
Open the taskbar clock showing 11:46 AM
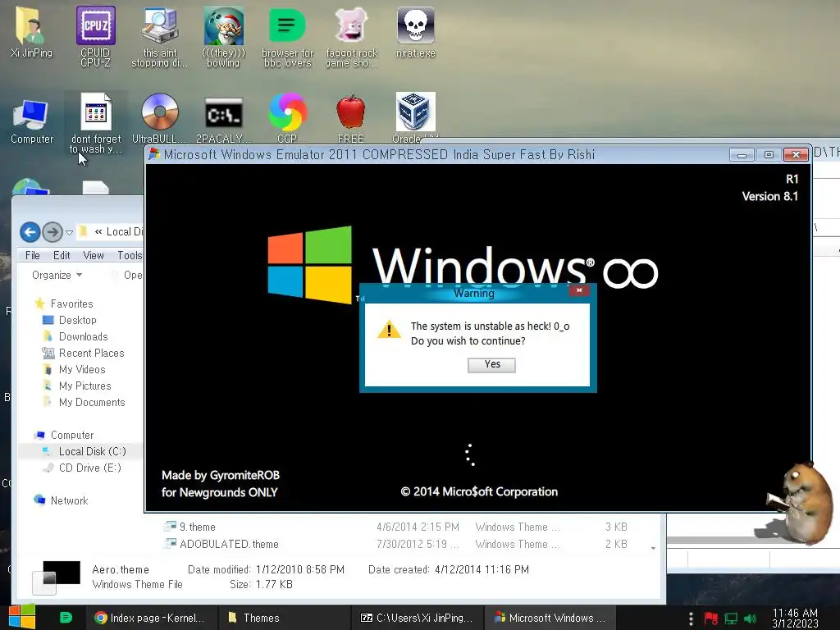pyautogui.click(x=795, y=618)
